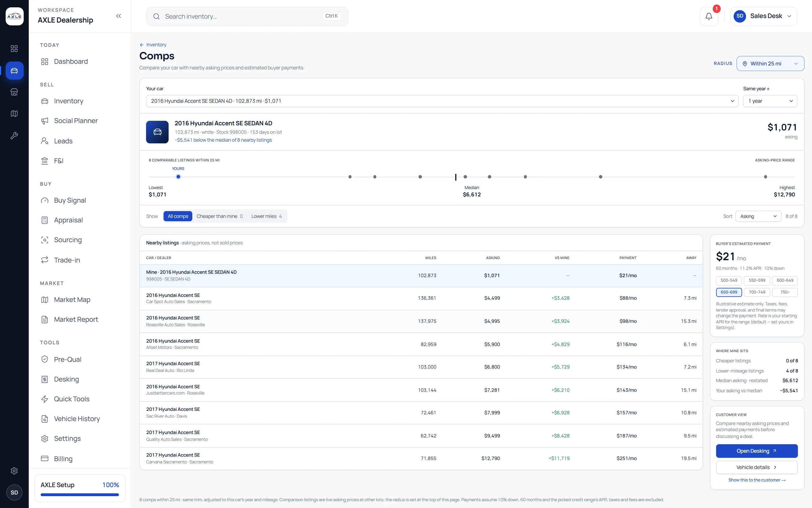This screenshot has width=812, height=508.
Task: Open the Within 25 mi radius dropdown
Action: click(x=770, y=63)
